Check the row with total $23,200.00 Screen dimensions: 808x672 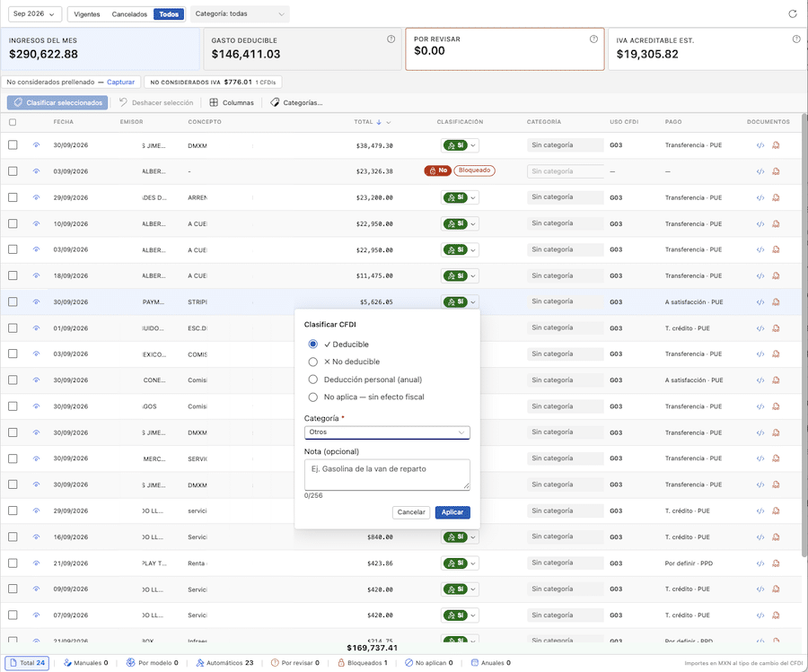(13, 197)
